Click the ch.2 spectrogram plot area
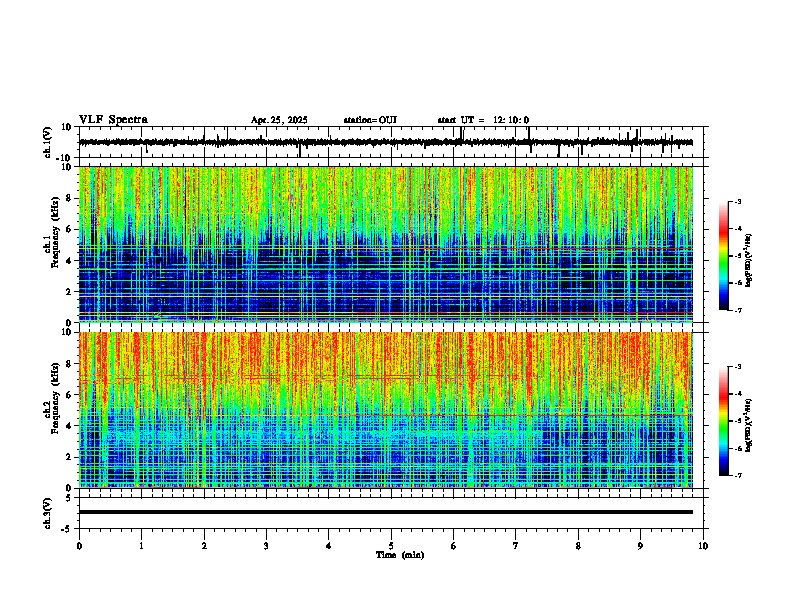 click(386, 410)
